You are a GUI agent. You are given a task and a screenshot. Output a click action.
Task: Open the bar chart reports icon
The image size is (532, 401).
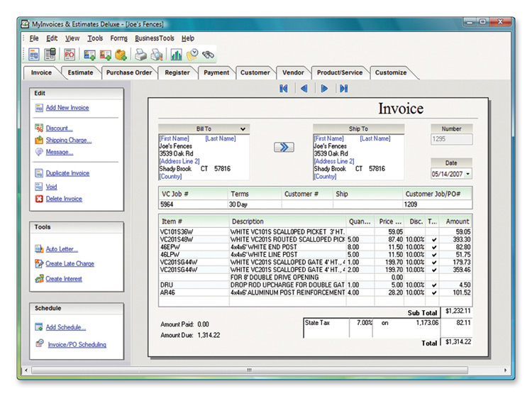pos(176,55)
